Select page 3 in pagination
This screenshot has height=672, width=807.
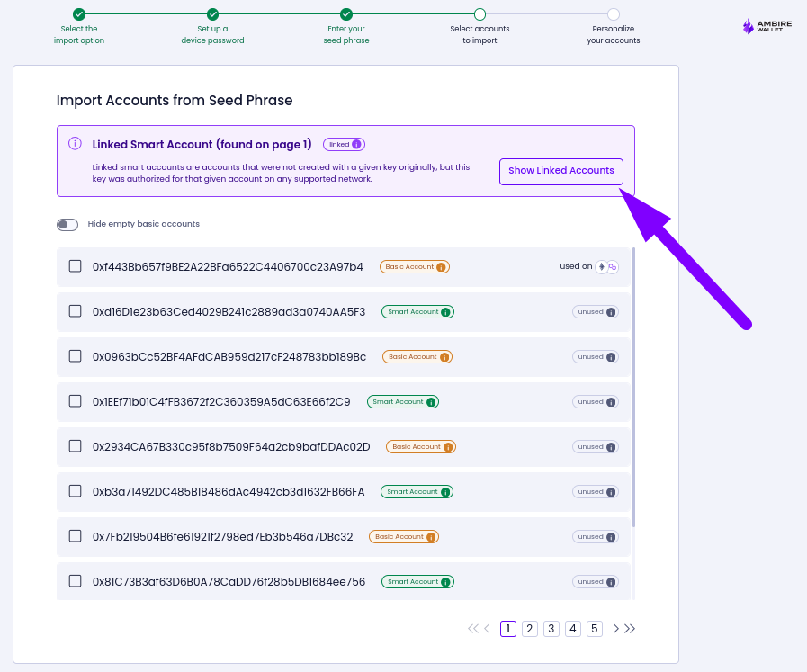point(551,628)
